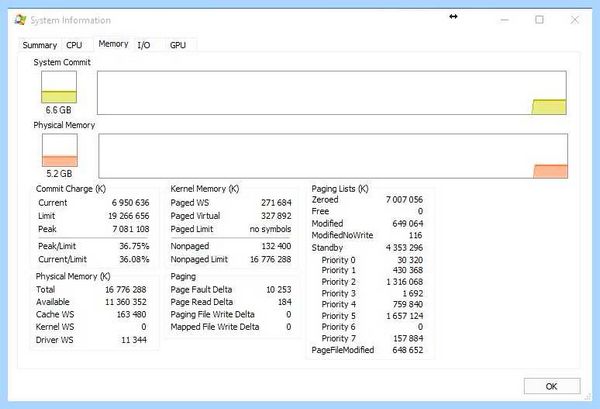Click the System Commit 6.6 GB gauge
The image size is (600, 409).
pyautogui.click(x=59, y=87)
